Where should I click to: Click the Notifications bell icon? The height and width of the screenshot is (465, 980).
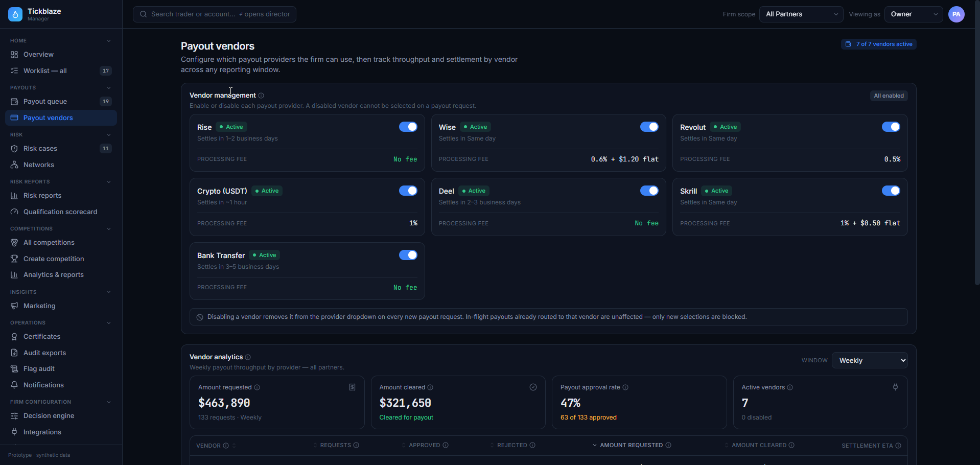(14, 385)
